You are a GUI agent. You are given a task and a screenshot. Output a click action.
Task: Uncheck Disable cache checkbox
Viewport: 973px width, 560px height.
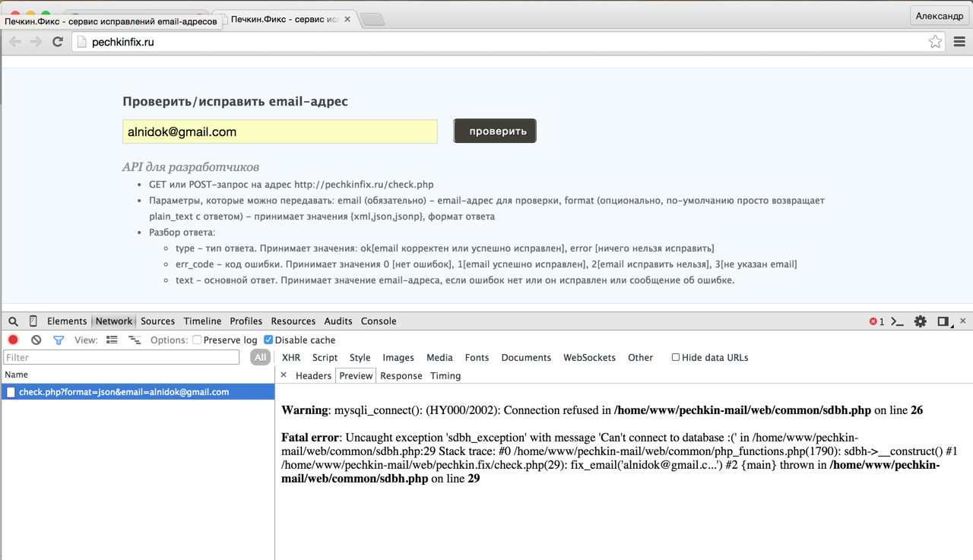point(268,340)
